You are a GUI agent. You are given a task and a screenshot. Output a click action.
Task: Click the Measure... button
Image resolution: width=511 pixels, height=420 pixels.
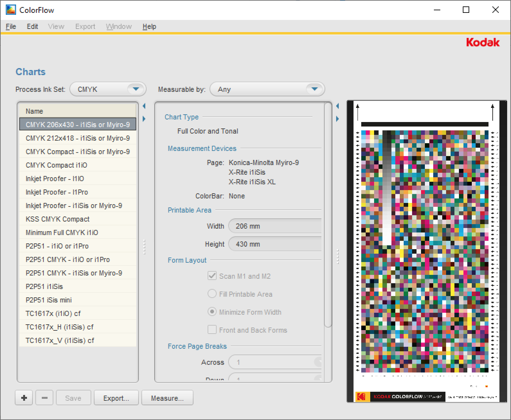pos(167,398)
